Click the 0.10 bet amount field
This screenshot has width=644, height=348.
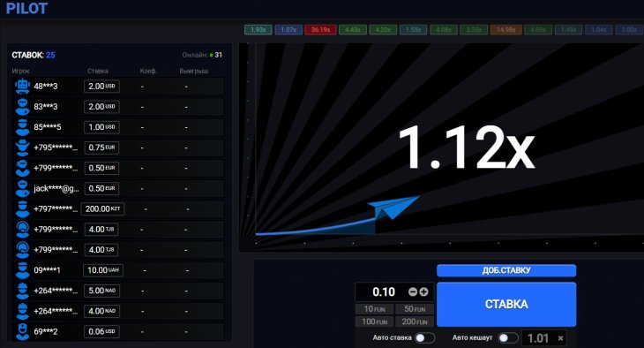(x=383, y=292)
